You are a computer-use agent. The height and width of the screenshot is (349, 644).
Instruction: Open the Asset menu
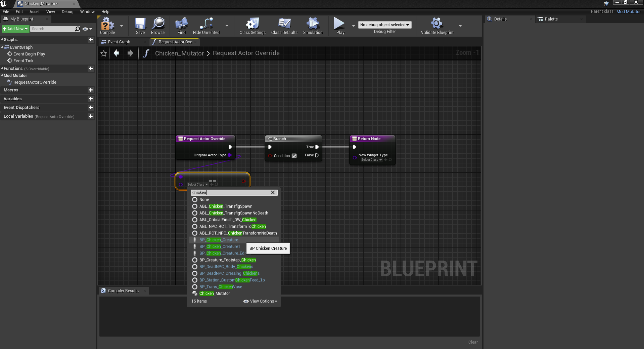click(35, 12)
